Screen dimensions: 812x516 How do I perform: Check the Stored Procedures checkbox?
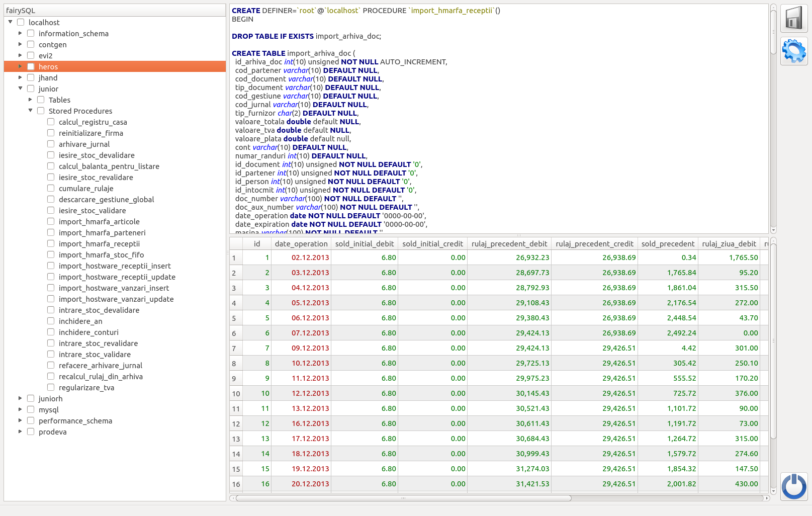(x=41, y=111)
